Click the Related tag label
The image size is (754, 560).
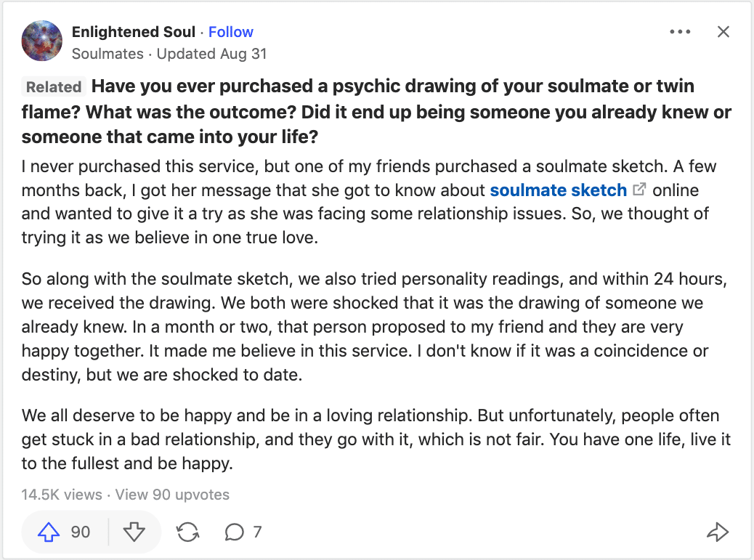(54, 87)
